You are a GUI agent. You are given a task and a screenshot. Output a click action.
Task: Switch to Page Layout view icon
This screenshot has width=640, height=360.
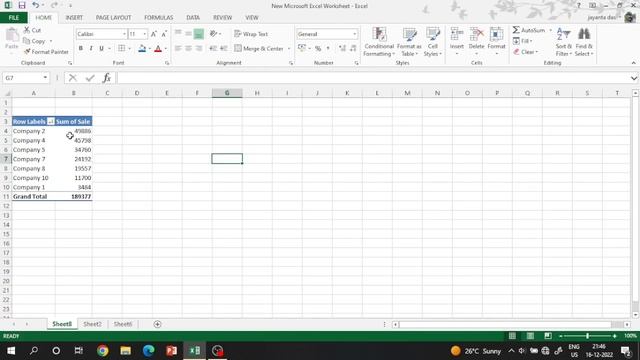point(530,336)
